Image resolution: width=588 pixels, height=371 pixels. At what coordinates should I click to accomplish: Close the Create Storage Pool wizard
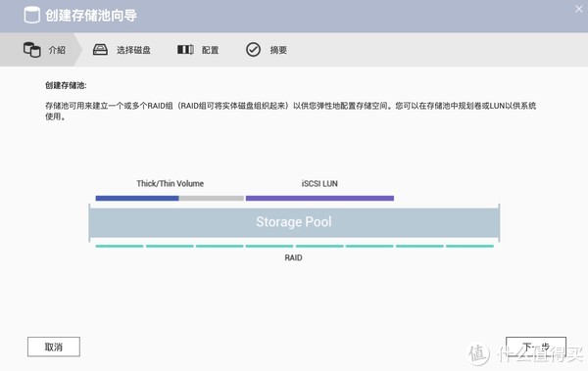[579, 9]
